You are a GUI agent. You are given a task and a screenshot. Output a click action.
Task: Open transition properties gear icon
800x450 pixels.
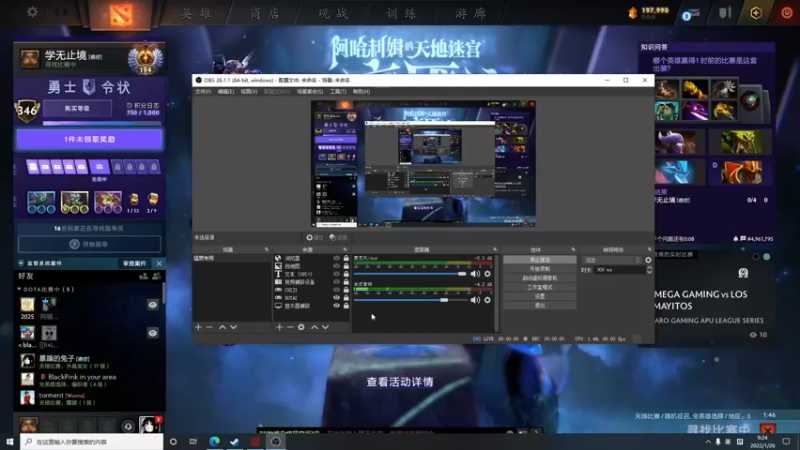coord(648,260)
